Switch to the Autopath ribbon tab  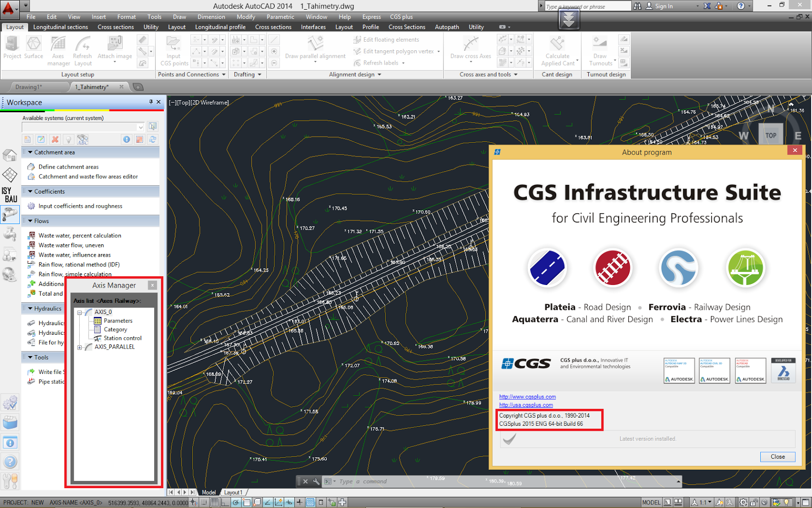coord(447,27)
